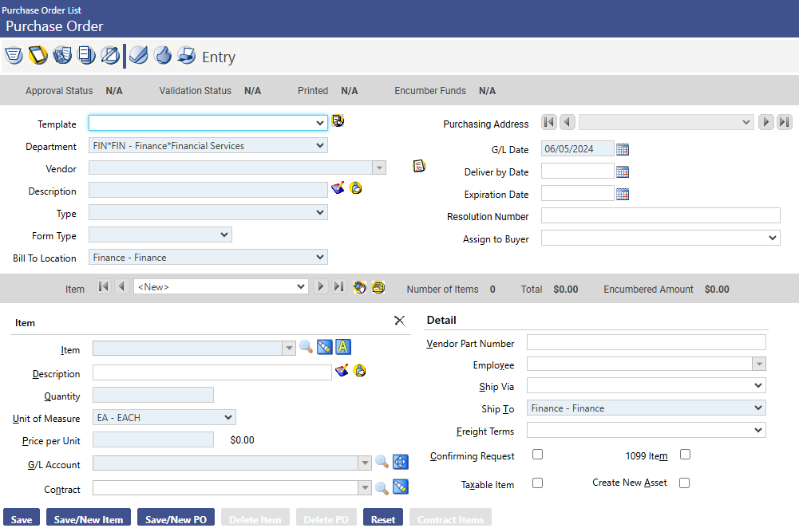Click the thumbs-up Approve toolbar icon
799x532 pixels.
pos(163,55)
